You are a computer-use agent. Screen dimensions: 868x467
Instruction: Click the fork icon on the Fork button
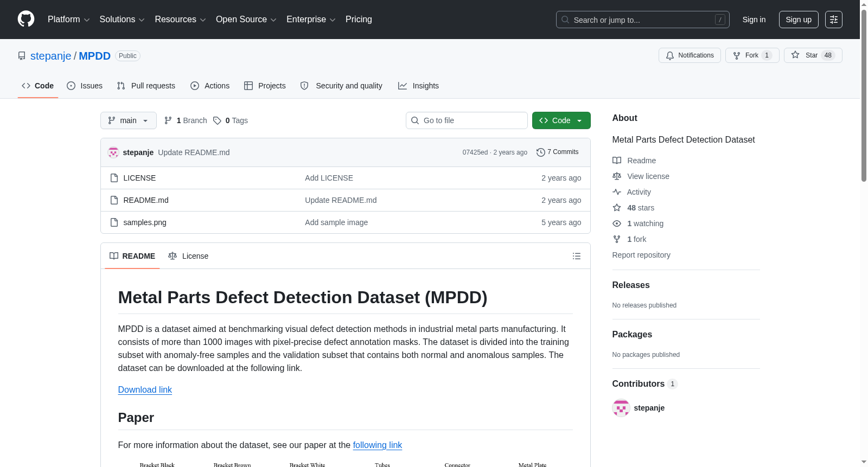click(x=737, y=55)
